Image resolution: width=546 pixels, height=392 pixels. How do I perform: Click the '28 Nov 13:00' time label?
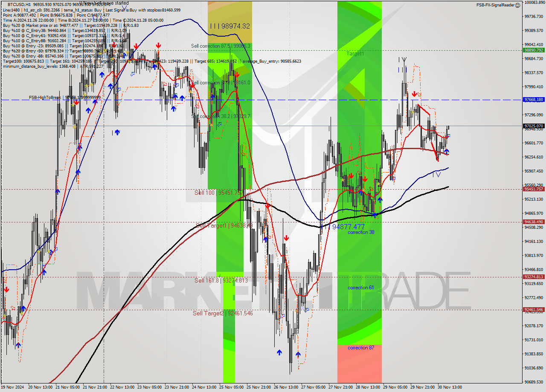pos(368,387)
